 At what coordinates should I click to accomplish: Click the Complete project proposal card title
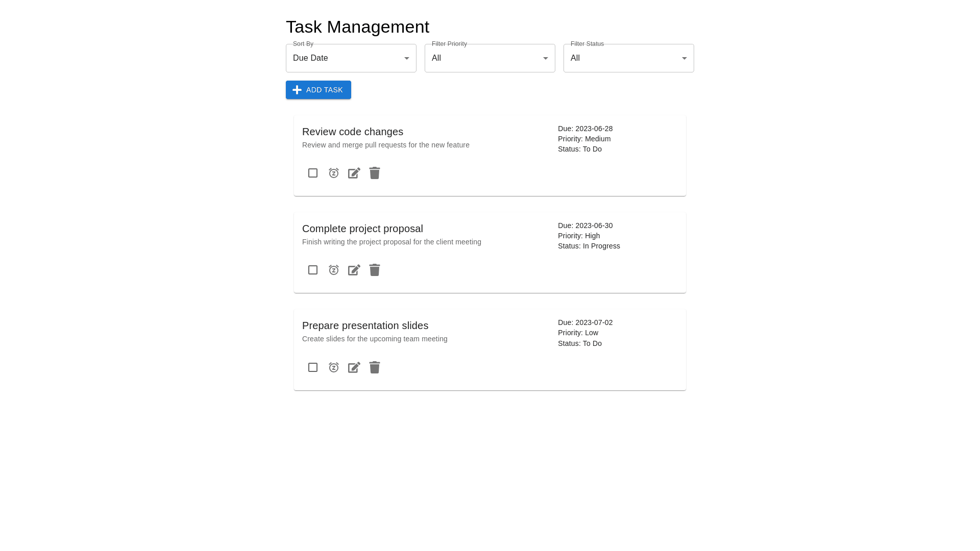coord(362,229)
